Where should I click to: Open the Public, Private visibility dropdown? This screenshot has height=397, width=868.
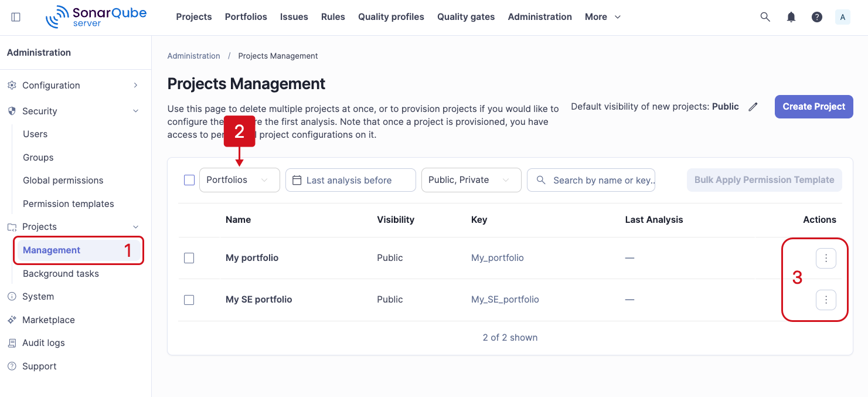point(471,180)
